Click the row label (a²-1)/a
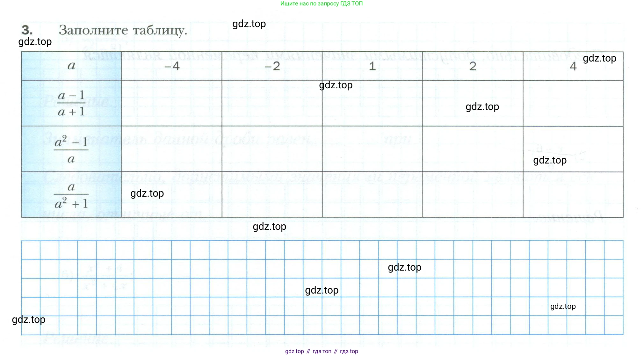The image size is (644, 356). click(71, 149)
